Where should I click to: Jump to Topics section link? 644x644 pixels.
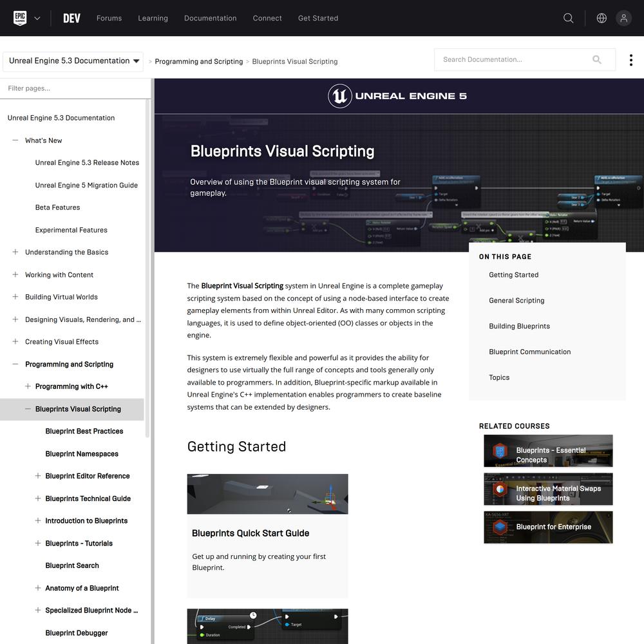pyautogui.click(x=499, y=377)
